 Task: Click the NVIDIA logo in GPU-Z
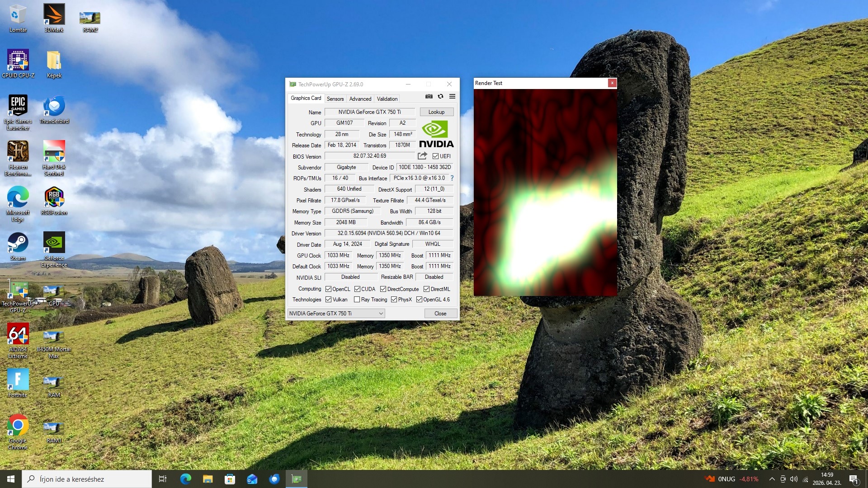point(436,134)
